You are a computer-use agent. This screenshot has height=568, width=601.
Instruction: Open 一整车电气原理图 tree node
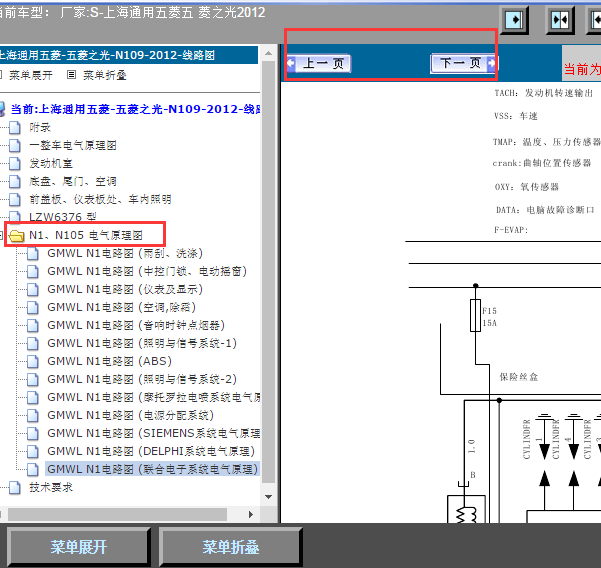click(73, 145)
